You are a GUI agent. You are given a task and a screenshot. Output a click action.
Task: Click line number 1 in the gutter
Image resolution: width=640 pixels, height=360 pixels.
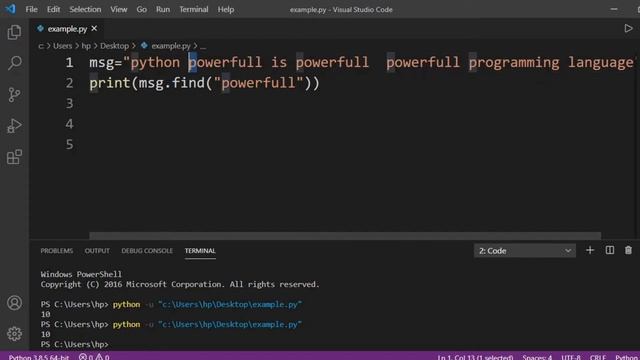(69, 62)
